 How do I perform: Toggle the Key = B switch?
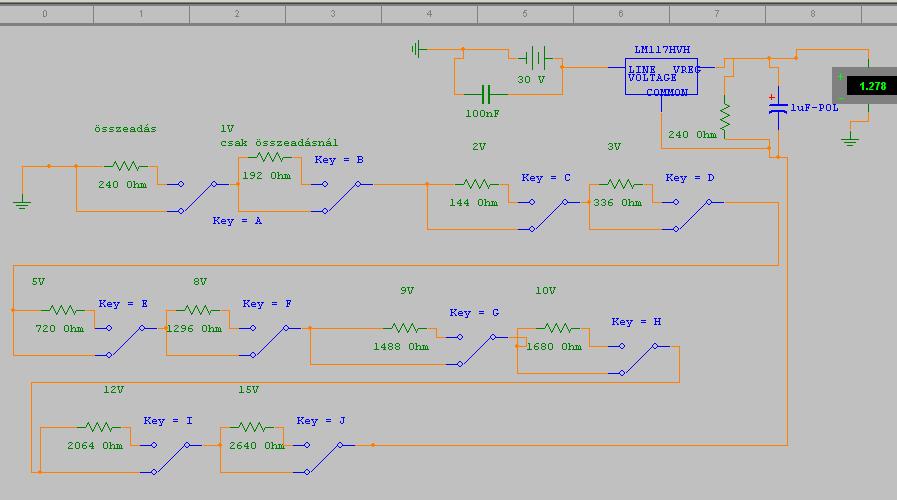pos(342,197)
